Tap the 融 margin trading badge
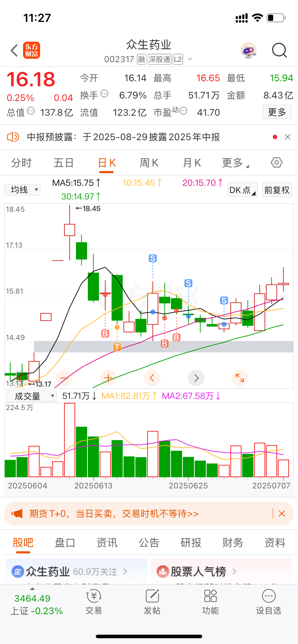The image size is (298, 644). [x=141, y=59]
